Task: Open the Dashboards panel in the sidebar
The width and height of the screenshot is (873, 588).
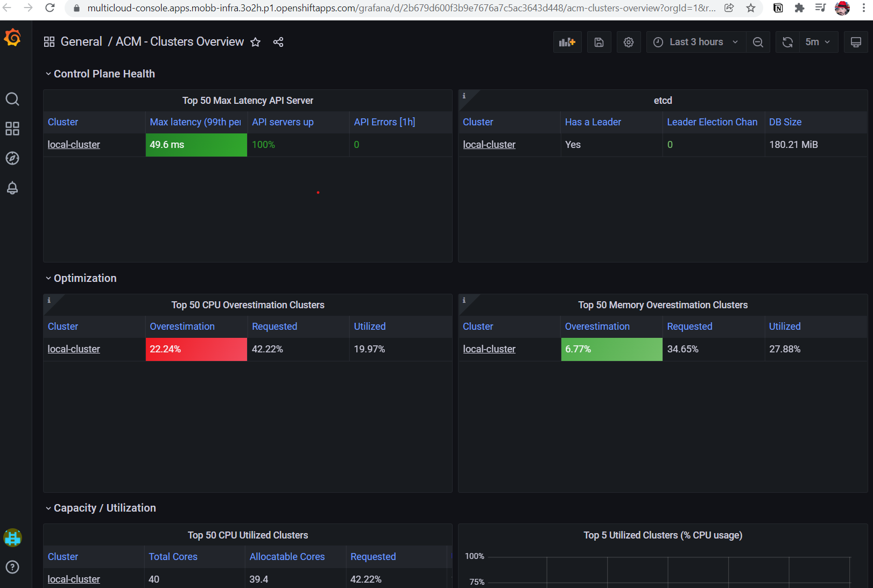Action: pos(12,129)
